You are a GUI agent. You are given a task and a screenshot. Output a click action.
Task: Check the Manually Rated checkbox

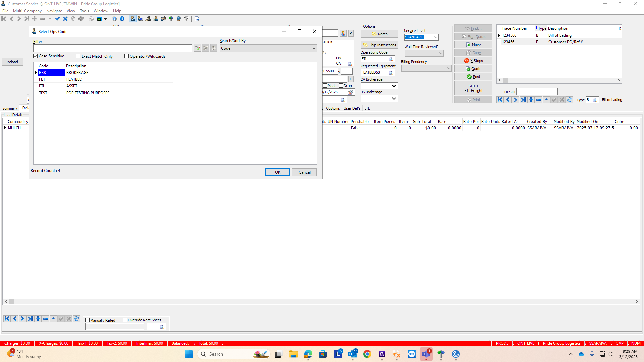88,320
